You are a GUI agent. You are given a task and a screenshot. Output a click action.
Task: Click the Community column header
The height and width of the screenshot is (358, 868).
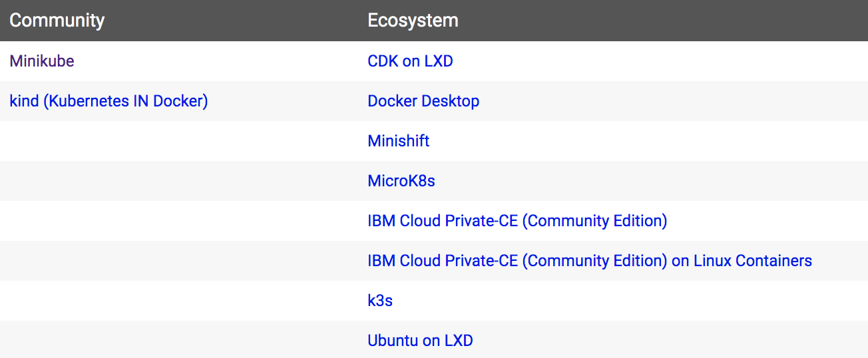pyautogui.click(x=57, y=20)
